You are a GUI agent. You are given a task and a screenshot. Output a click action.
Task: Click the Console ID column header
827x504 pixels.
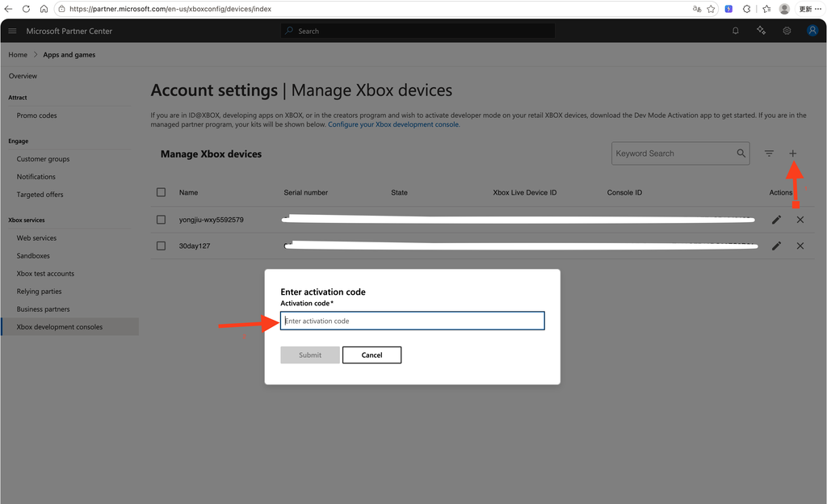tap(624, 192)
